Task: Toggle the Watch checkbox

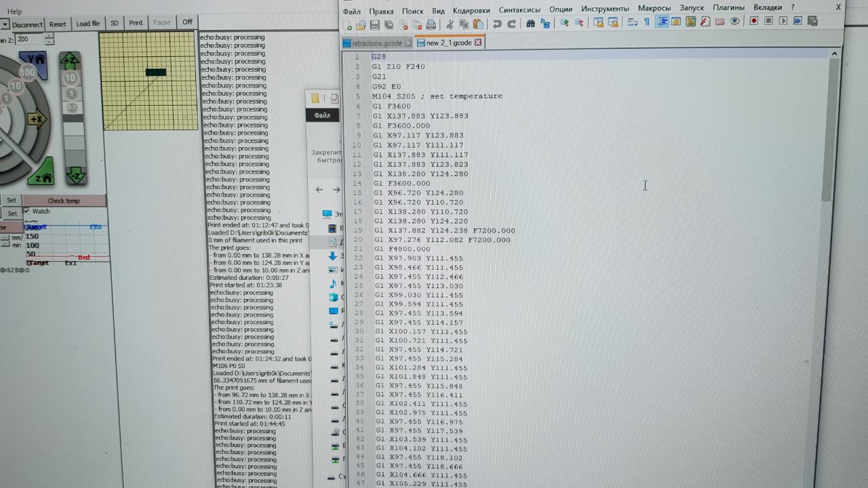Action: (x=26, y=211)
